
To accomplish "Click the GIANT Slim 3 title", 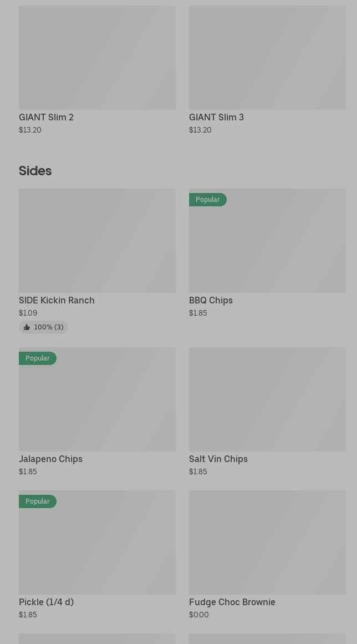I will (216, 117).
